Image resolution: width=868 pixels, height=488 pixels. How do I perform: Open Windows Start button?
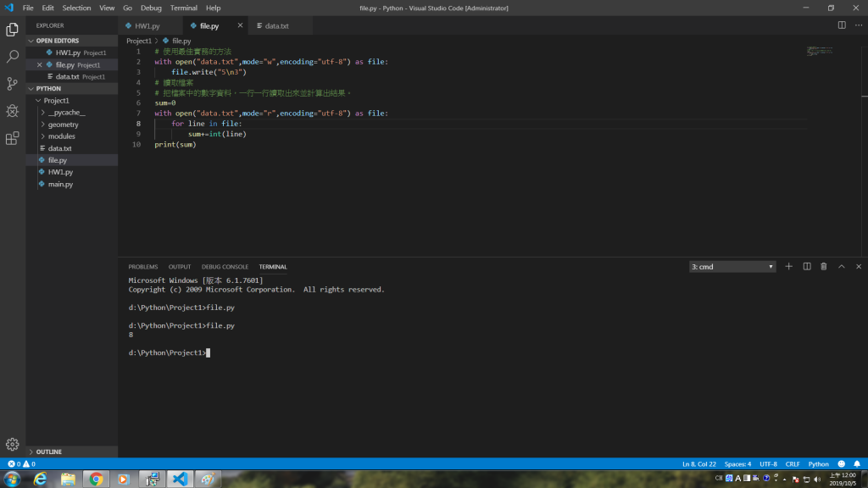pos(12,480)
